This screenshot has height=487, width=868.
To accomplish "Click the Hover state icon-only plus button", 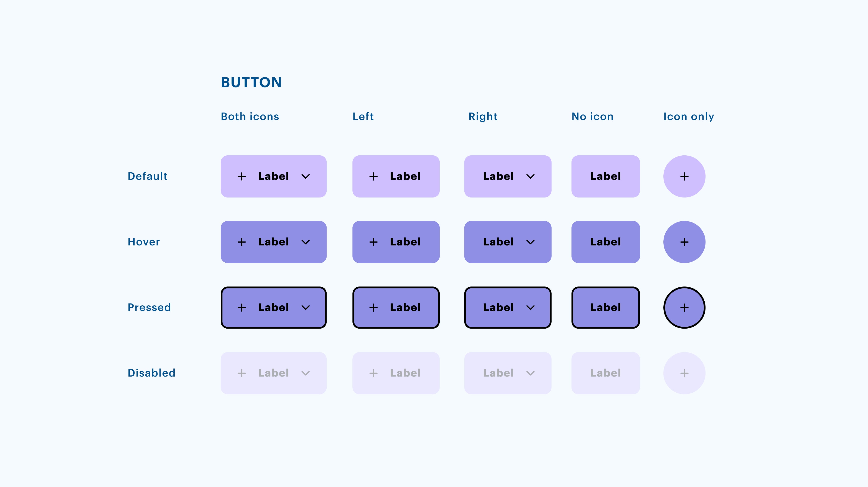I will [x=684, y=242].
